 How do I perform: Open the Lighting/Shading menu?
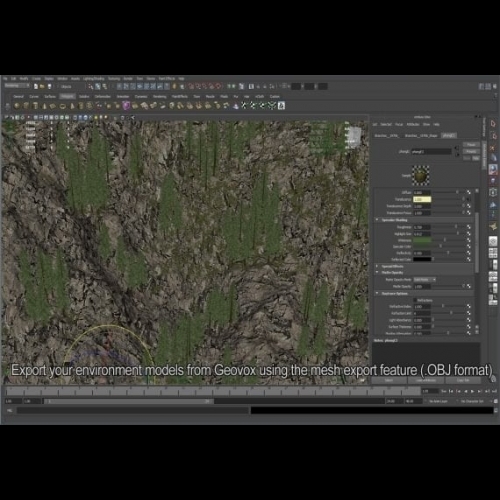tap(94, 79)
